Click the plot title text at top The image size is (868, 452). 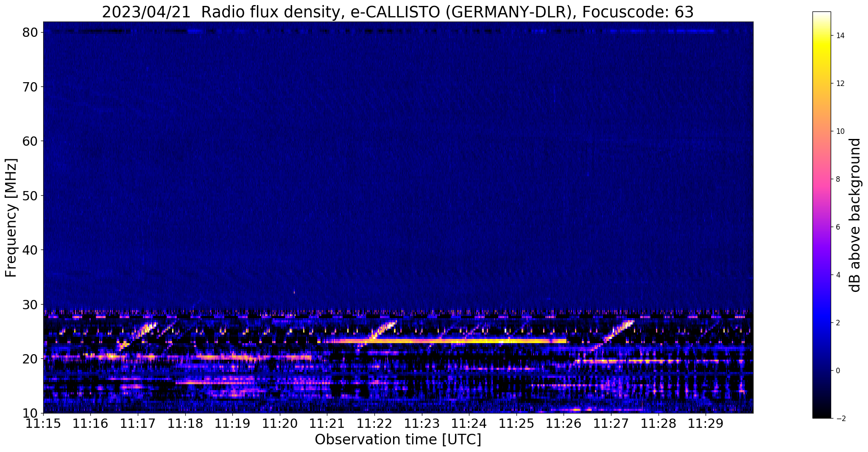398,12
